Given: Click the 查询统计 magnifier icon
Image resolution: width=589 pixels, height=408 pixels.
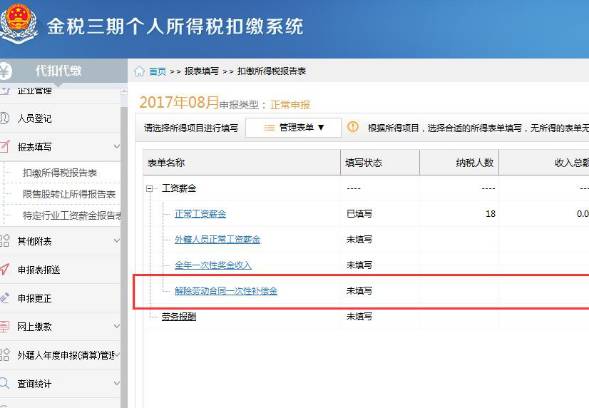Looking at the screenshot, I should point(4,383).
